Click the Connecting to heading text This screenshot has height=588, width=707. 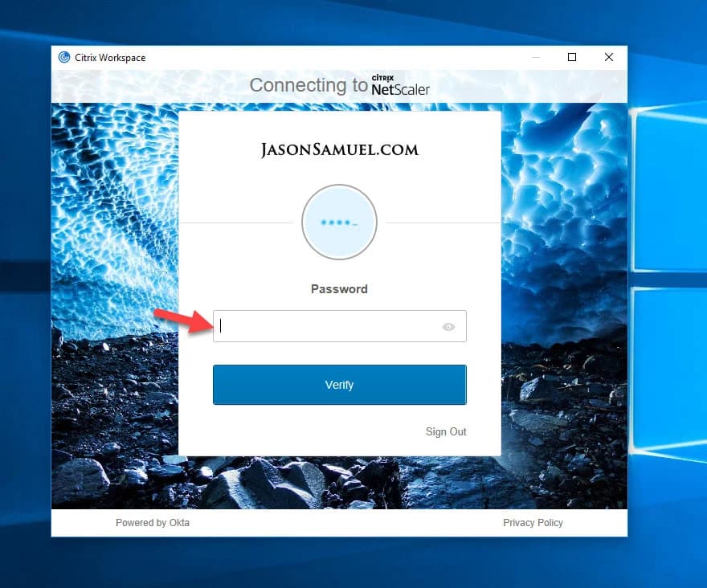(x=309, y=85)
